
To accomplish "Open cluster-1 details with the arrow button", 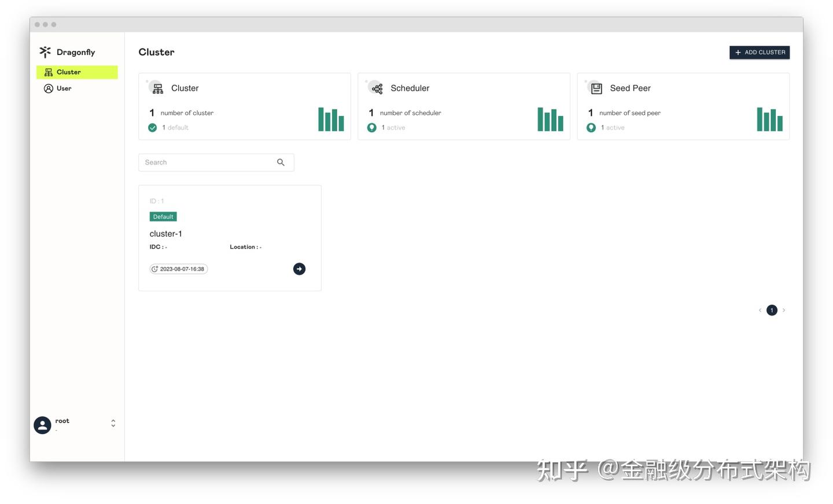I will [x=299, y=269].
